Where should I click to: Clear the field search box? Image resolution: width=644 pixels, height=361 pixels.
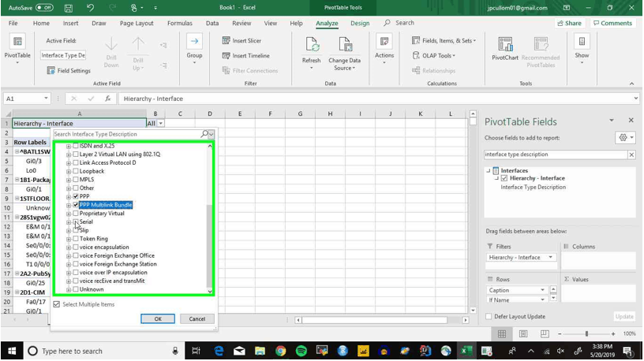click(631, 154)
